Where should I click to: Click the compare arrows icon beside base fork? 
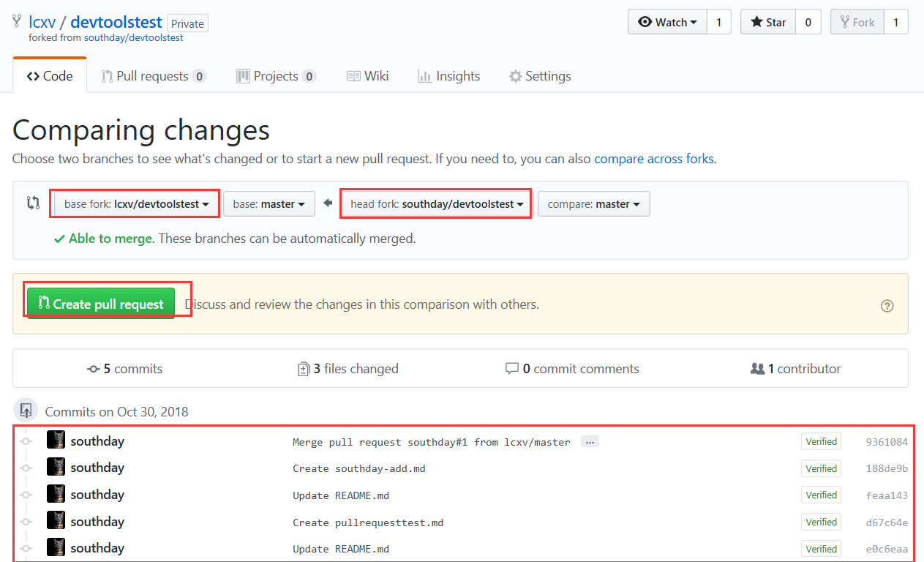point(33,203)
